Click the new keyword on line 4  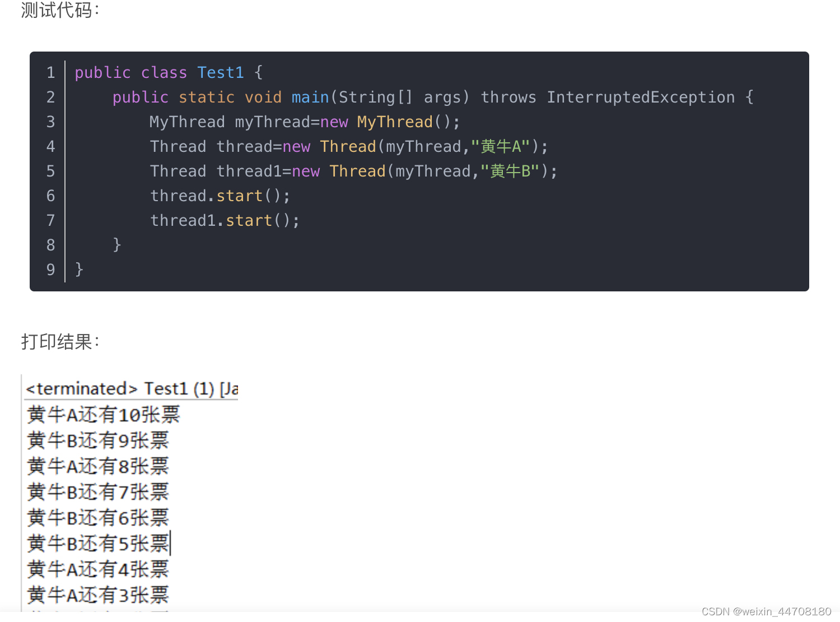tap(297, 146)
